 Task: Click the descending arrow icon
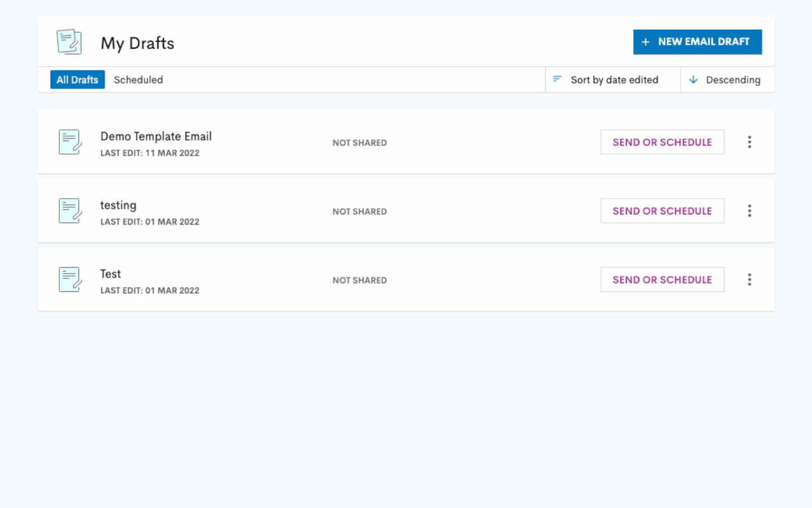coord(694,80)
